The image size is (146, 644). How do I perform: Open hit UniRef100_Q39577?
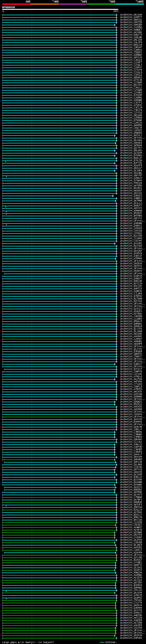[131, 17]
